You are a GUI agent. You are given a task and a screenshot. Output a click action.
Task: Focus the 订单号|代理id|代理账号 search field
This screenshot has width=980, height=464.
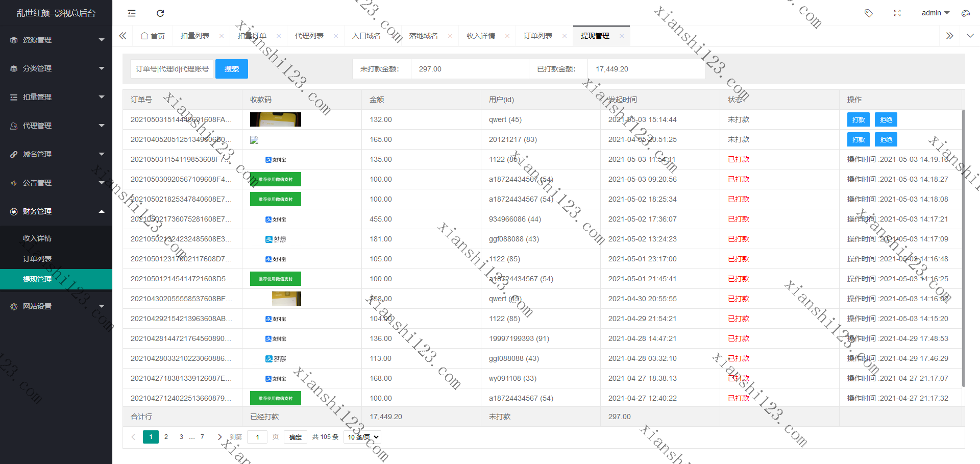(x=173, y=69)
